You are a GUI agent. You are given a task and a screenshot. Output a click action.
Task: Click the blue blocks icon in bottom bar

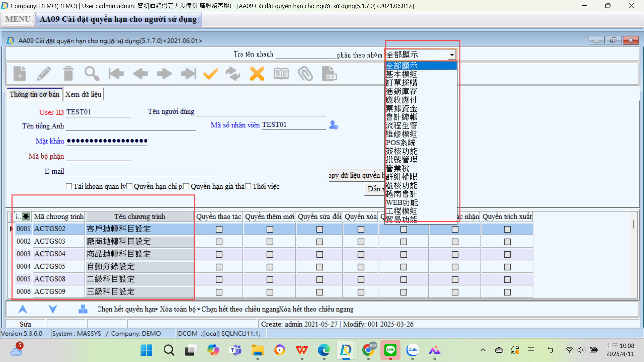[x=83, y=309]
